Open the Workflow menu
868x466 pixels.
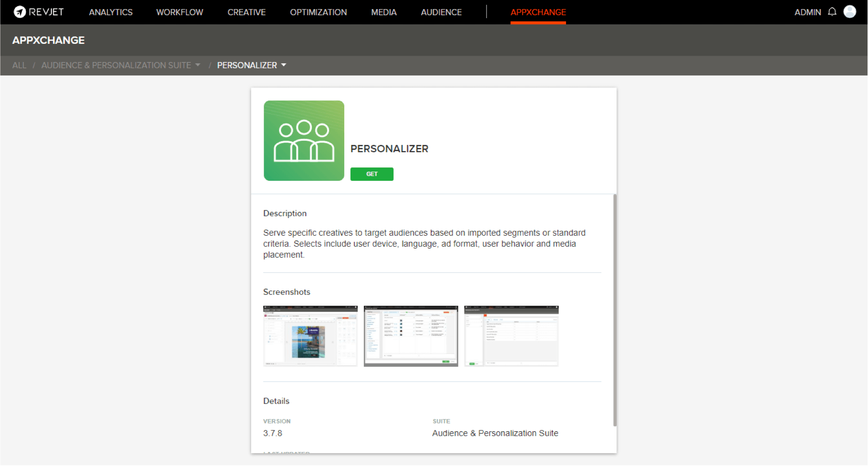[x=180, y=12]
